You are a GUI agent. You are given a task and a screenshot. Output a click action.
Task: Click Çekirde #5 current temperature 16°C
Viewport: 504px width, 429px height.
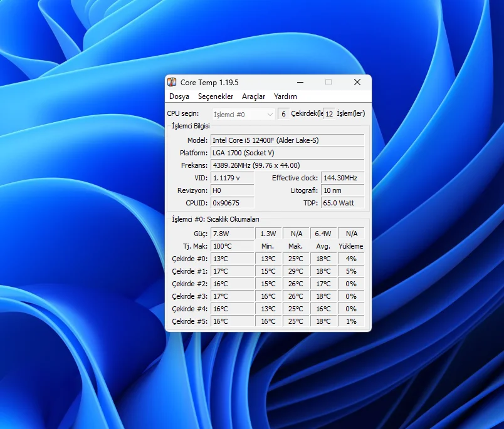(x=233, y=321)
